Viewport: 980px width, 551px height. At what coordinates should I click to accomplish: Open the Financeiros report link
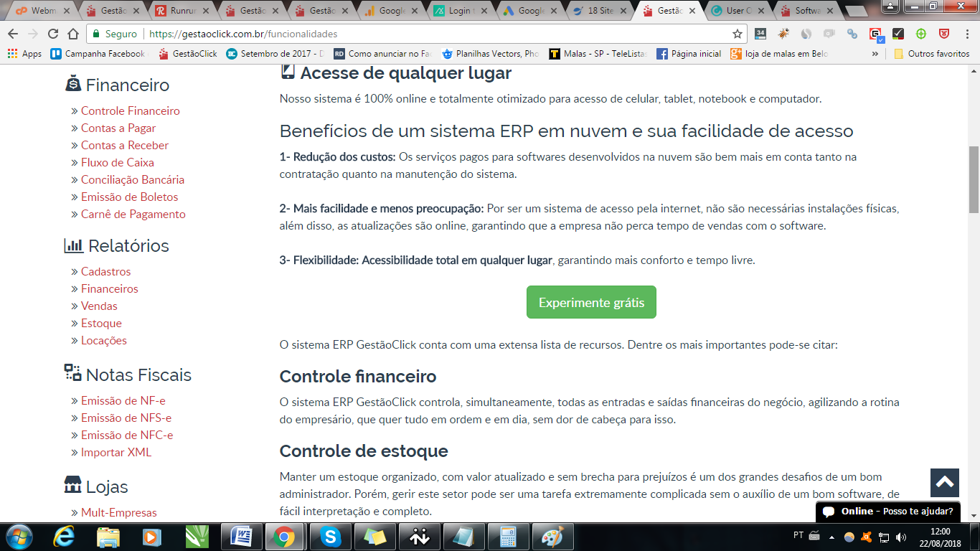[110, 288]
